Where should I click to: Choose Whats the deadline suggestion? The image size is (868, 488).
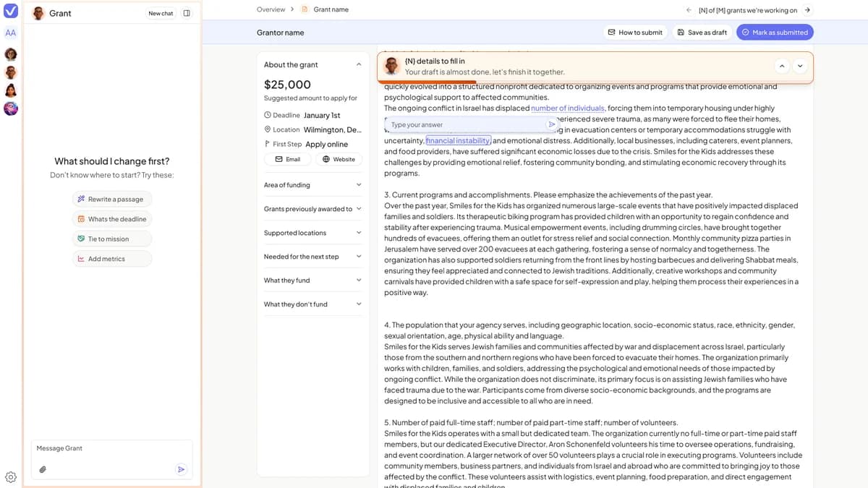click(x=112, y=219)
